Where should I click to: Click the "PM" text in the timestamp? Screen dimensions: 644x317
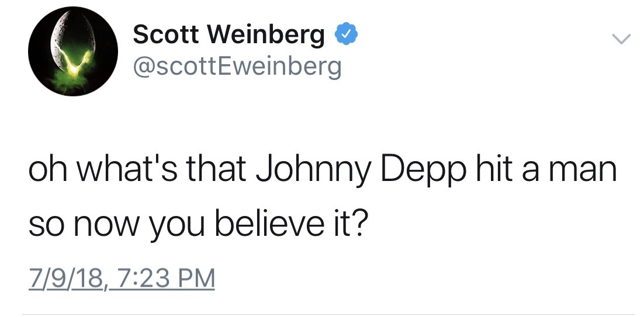(199, 276)
